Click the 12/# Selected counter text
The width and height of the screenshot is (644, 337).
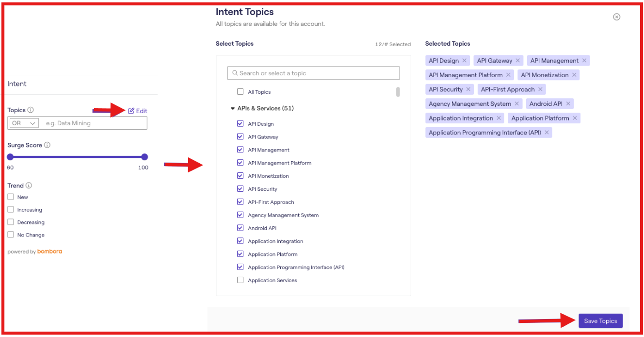[x=393, y=45]
